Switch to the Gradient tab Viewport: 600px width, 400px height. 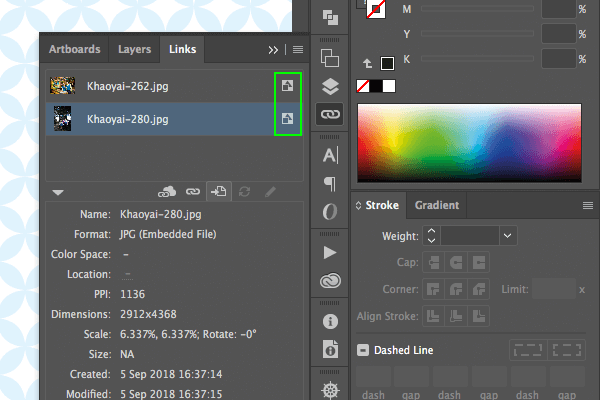[437, 205]
